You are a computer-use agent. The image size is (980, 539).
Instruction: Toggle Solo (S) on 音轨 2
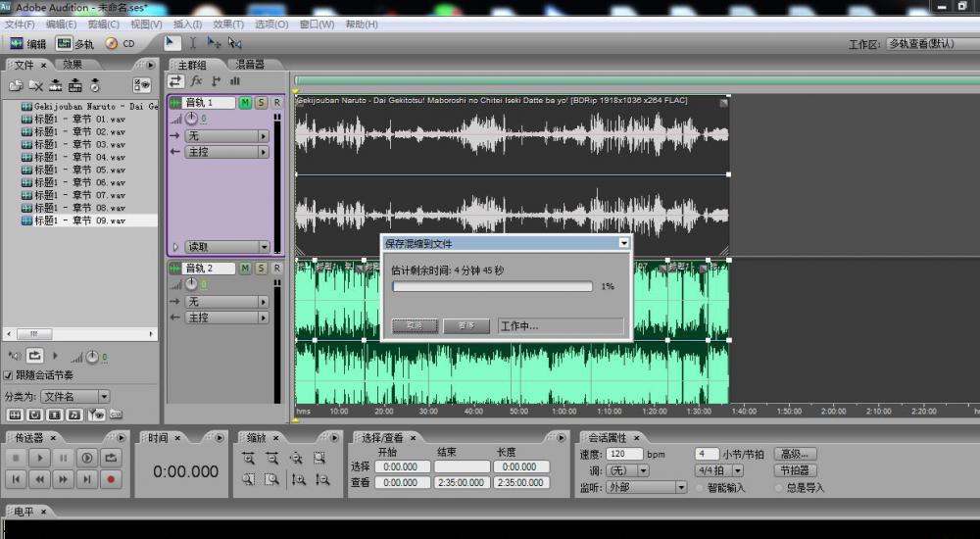261,269
